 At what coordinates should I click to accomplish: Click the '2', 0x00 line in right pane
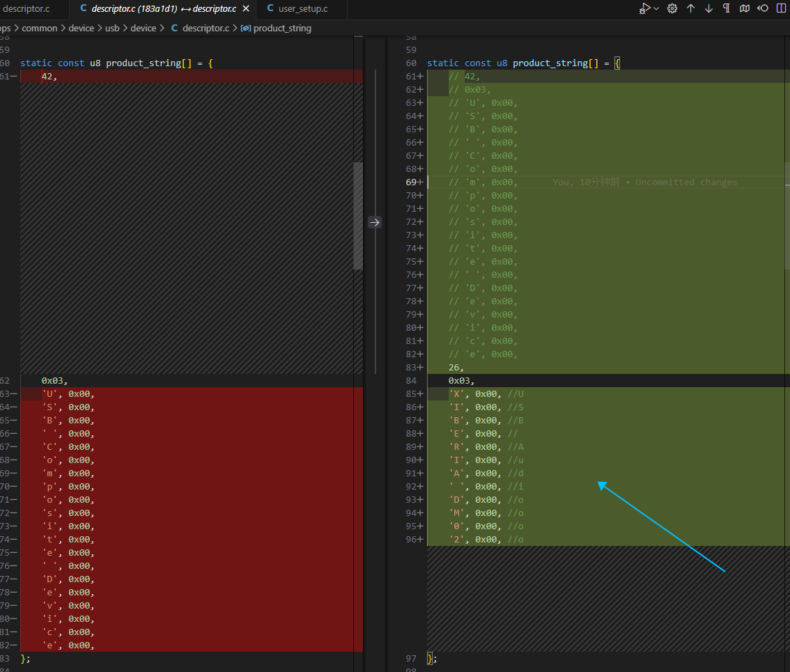click(x=486, y=540)
